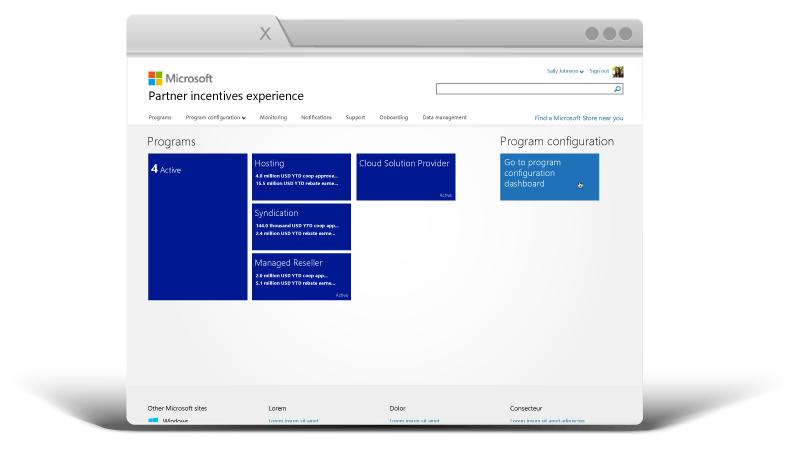The image size is (800, 462).
Task: Open the Cloud Solution Provider tile
Action: 406,177
